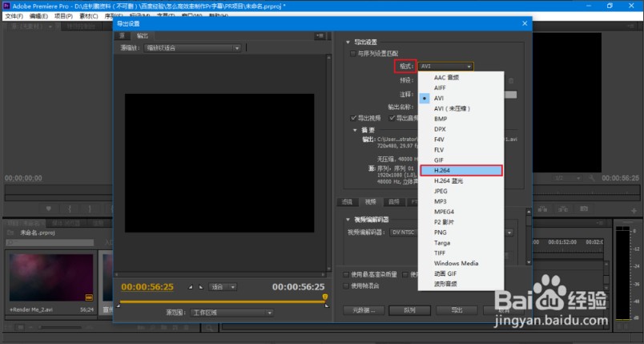Collapse the 导出设置 section triangle
The width and height of the screenshot is (644, 344).
348,42
